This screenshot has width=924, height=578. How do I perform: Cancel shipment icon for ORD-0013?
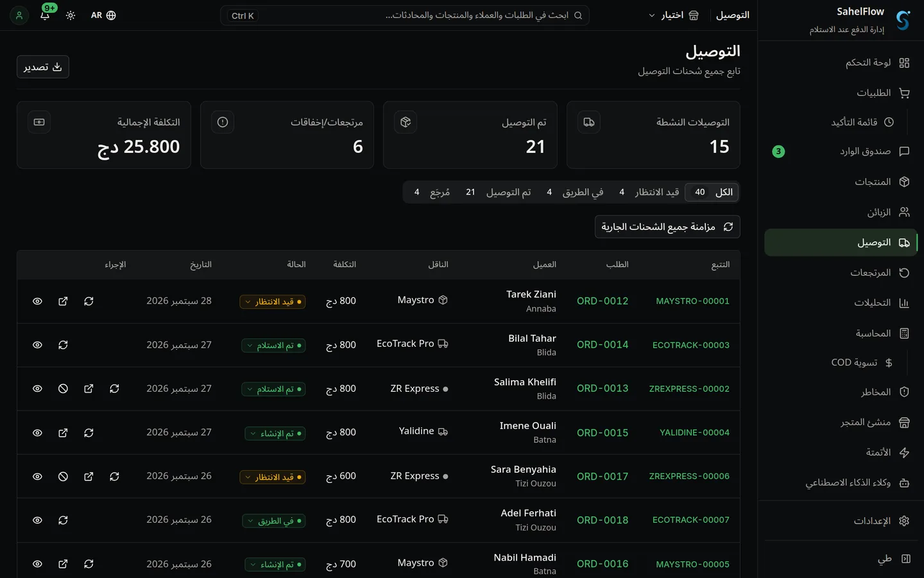pos(63,389)
